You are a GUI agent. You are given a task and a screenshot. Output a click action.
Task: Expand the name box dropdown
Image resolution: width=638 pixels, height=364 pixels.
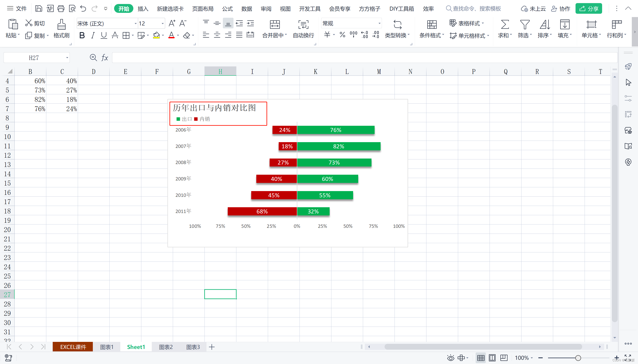(x=67, y=58)
